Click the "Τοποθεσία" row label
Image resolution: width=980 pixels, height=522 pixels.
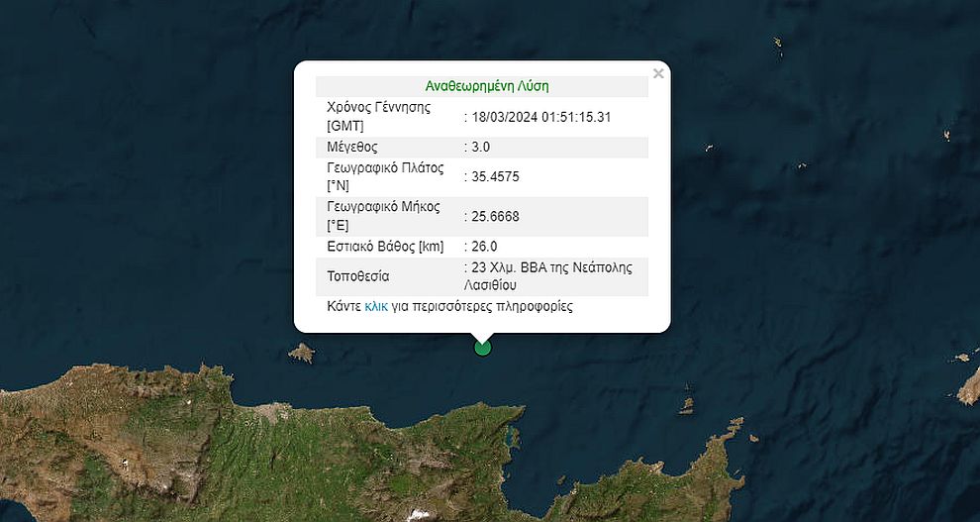click(x=358, y=275)
